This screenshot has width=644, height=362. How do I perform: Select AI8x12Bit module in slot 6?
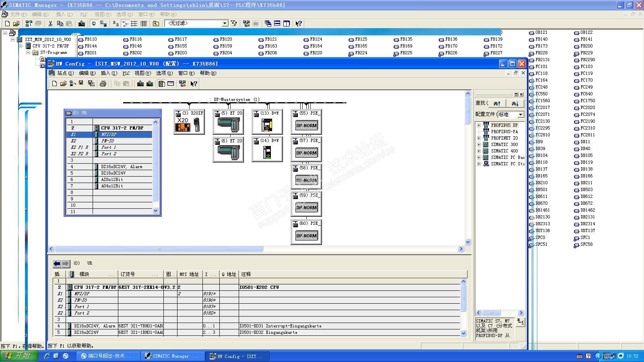click(112, 179)
